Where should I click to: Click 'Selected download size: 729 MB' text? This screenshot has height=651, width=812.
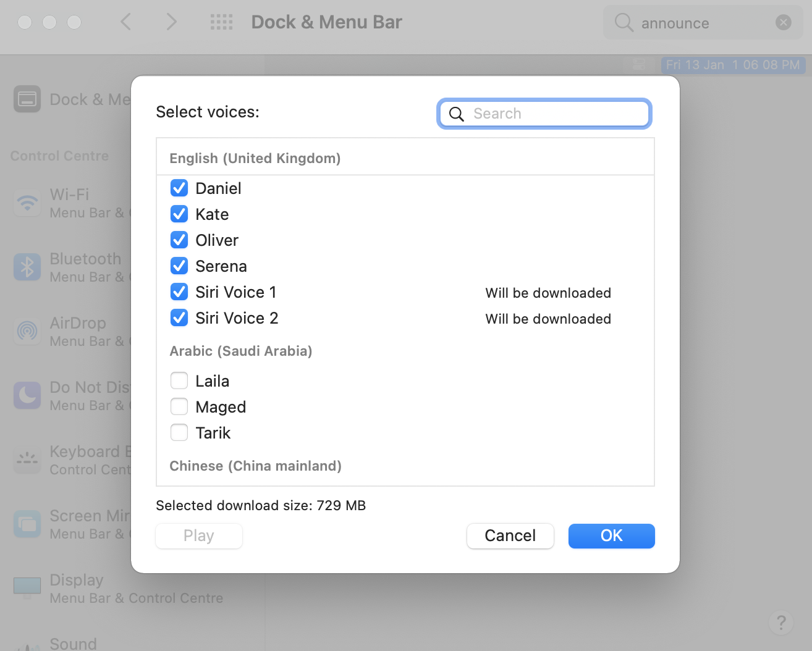tap(261, 505)
